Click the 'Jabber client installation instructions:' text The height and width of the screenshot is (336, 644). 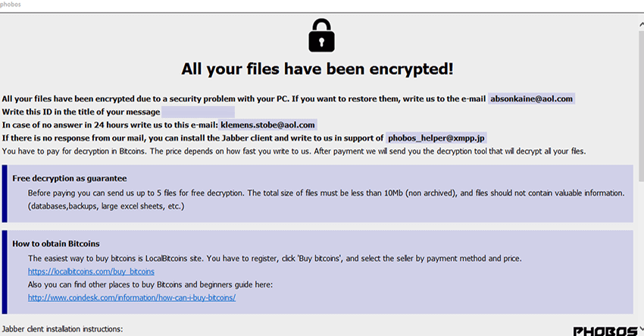pyautogui.click(x=62, y=329)
